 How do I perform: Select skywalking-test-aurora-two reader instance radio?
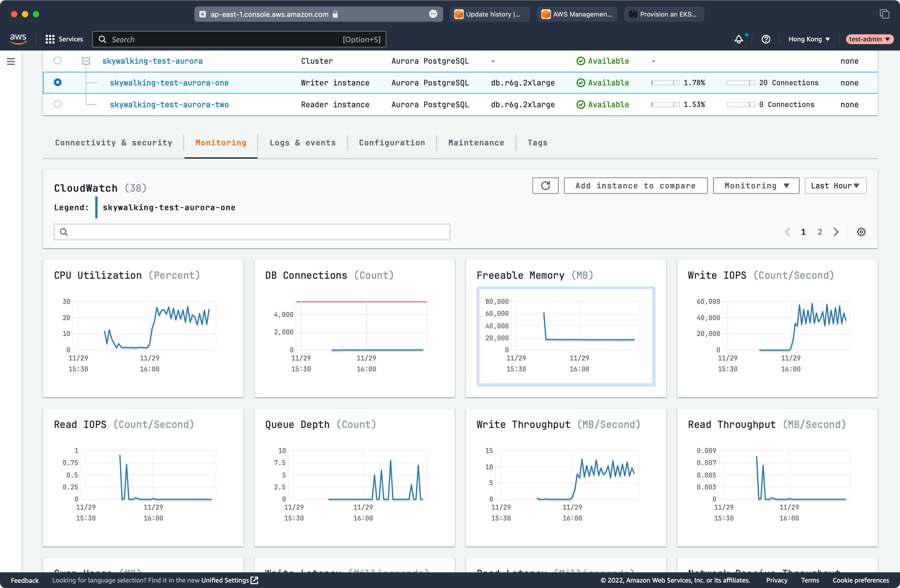click(57, 104)
